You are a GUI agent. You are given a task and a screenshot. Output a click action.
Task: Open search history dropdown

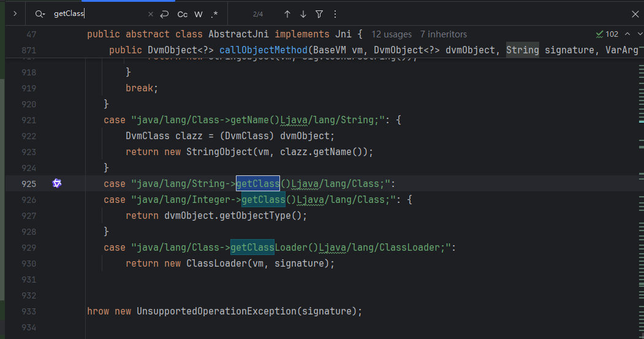pos(40,13)
